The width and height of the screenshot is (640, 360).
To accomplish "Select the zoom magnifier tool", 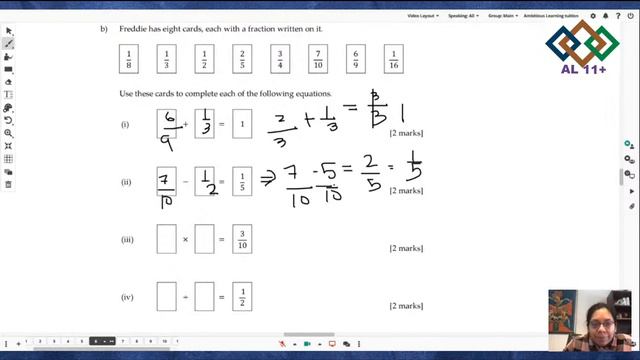I will coord(9,133).
